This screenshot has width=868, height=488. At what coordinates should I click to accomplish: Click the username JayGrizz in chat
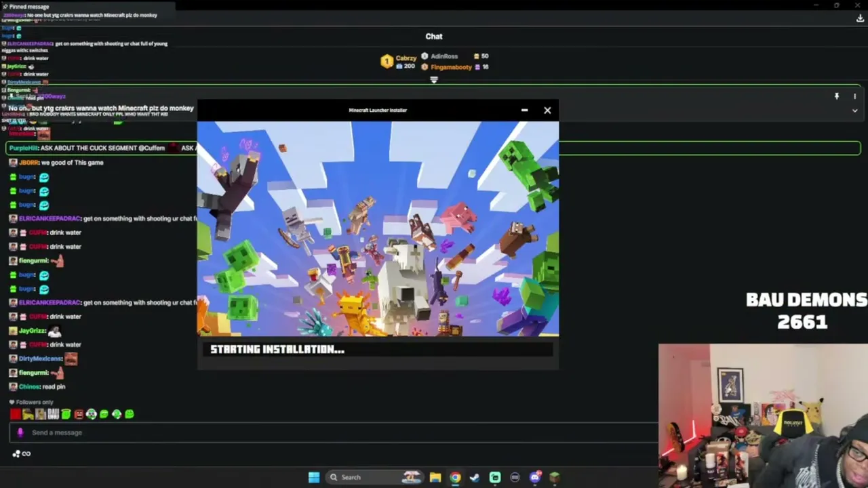pos(32,331)
